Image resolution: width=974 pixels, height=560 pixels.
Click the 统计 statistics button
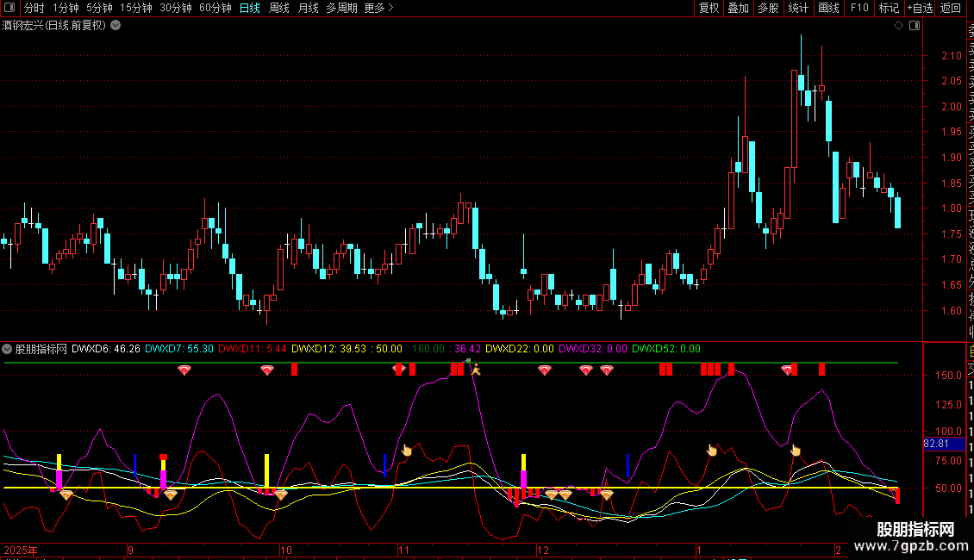[798, 9]
